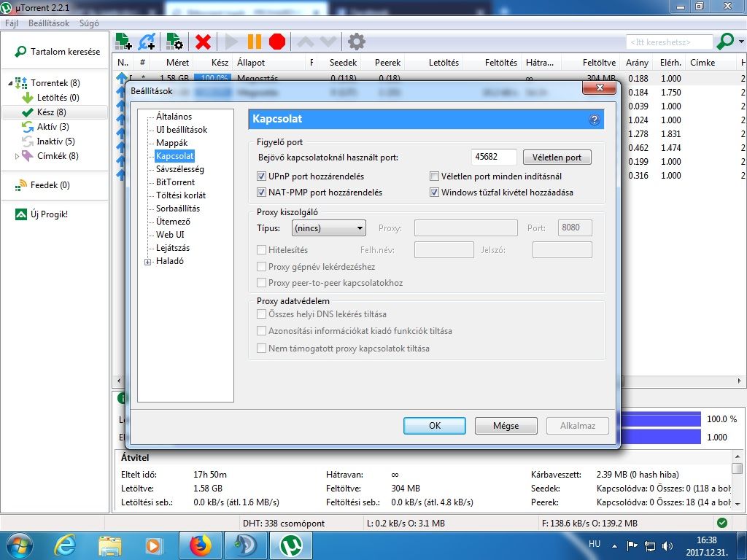
Task: Click the Create New Torrent icon
Action: 175,42
